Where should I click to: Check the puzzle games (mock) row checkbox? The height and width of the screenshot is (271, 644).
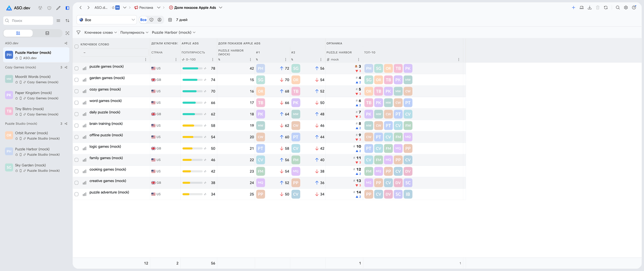coord(76,68)
